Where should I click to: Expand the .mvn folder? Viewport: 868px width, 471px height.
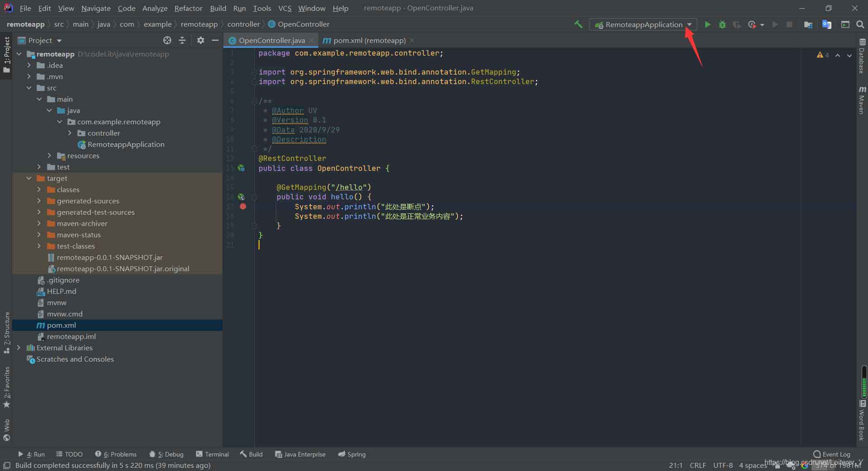click(x=29, y=76)
